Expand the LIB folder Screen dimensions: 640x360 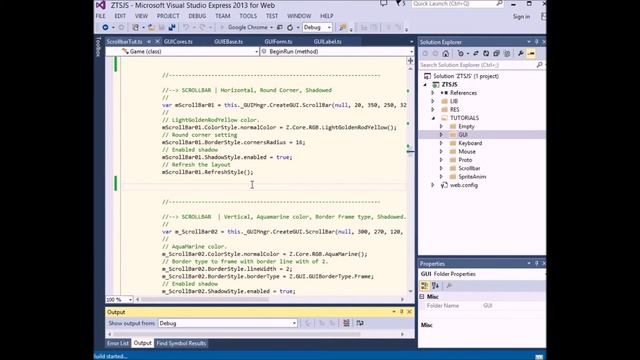pos(433,101)
